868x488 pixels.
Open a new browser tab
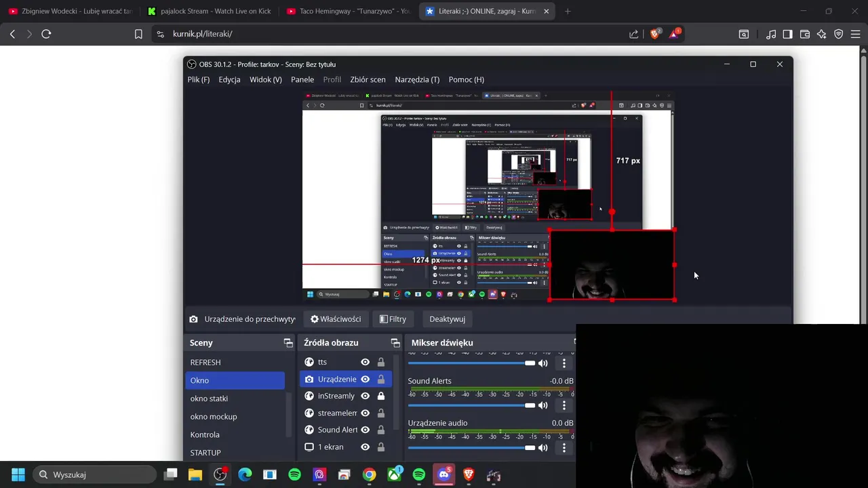tap(568, 11)
